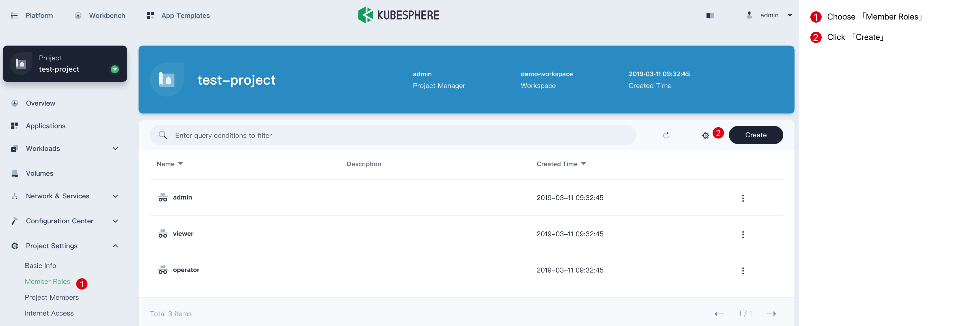The image size is (980, 326).
Task: Expand the Configuration Center chevron
Action: point(115,221)
